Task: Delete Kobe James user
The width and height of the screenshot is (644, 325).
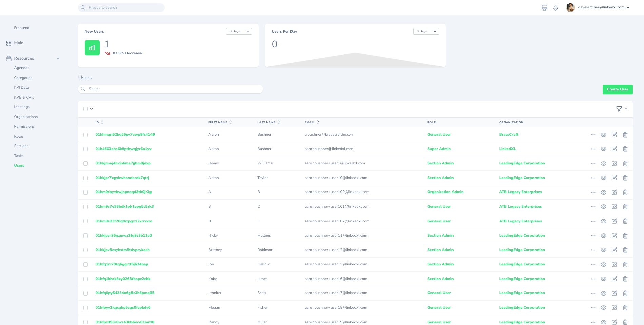Action: pos(625,279)
